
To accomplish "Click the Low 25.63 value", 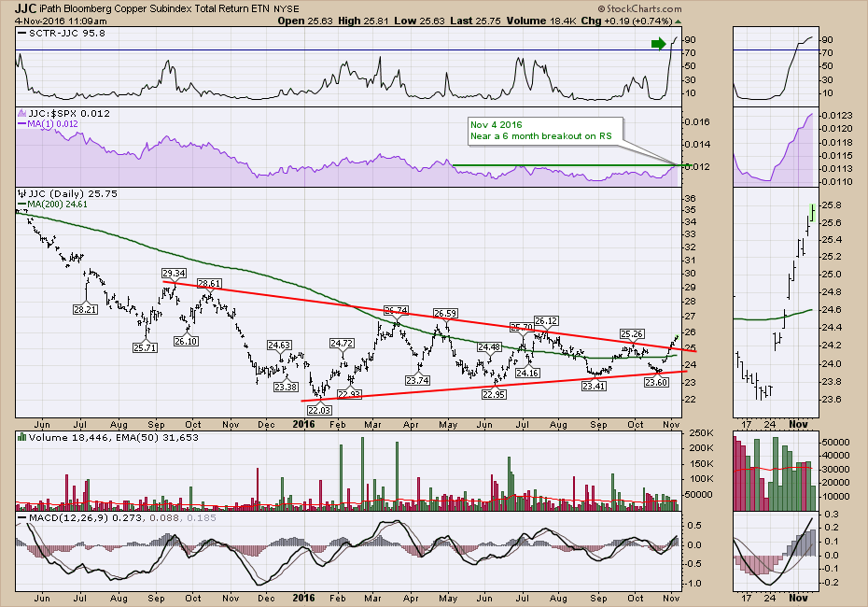I will (x=420, y=21).
